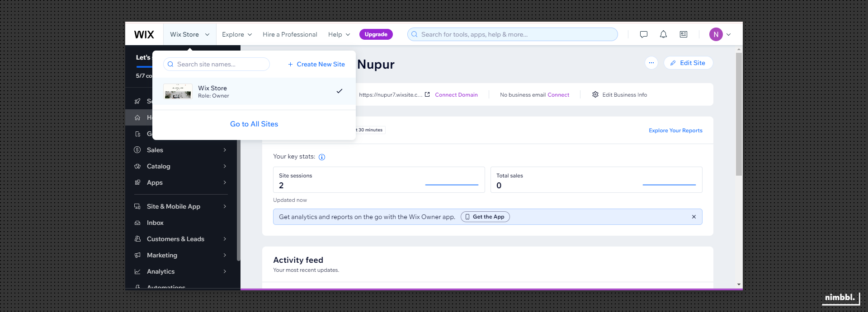Open the Help dropdown menu
This screenshot has height=312, width=868.
point(339,34)
